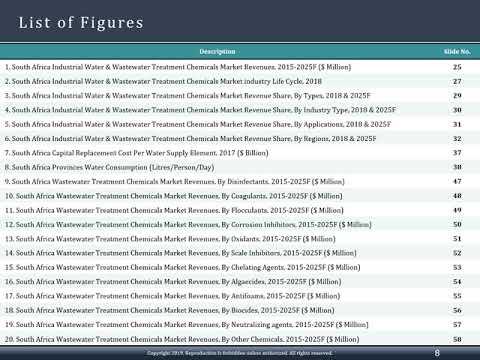Viewport: 480px width, 360px height.
Task: Click figure 2 Industry Life Cycle row
Action: [163, 81]
